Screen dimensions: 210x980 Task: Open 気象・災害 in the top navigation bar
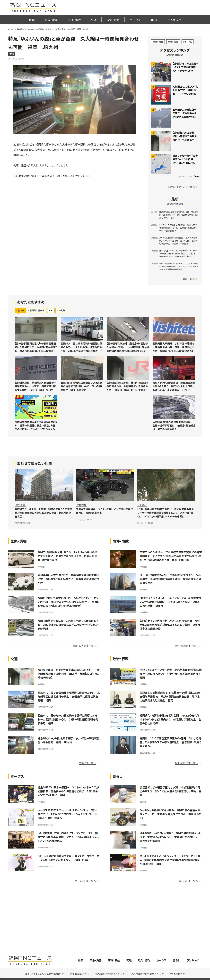51,20
